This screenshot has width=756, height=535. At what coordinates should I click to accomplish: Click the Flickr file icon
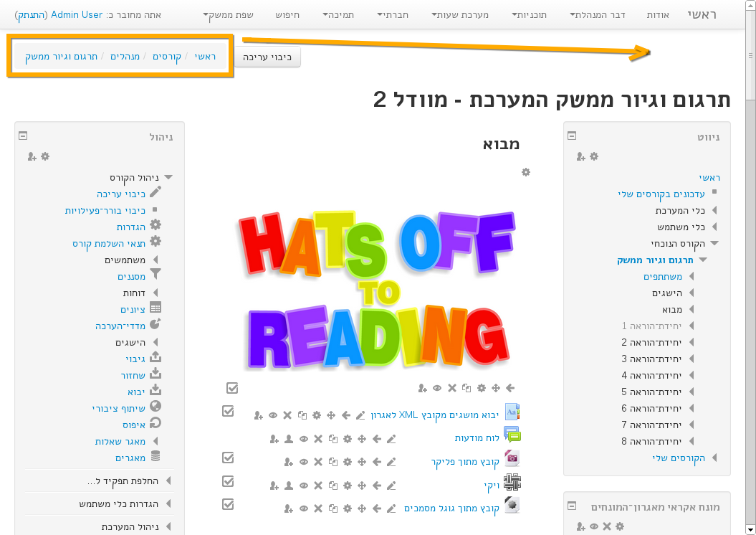(x=512, y=458)
